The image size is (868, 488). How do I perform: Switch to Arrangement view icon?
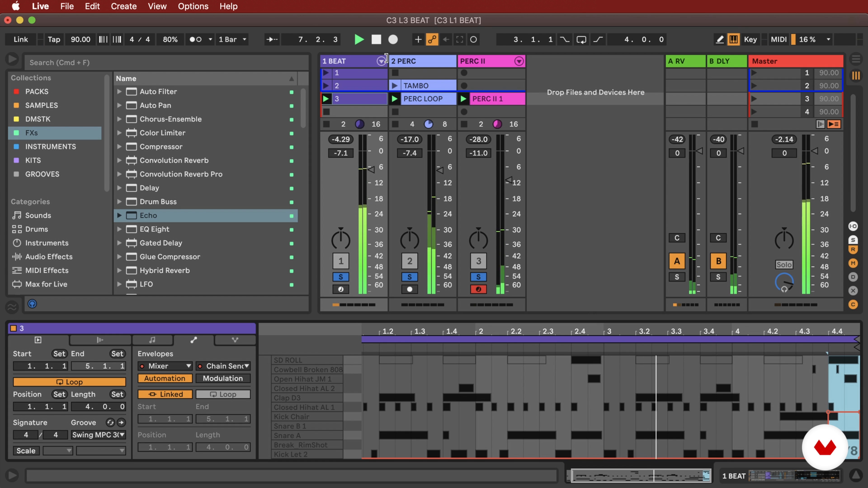coord(856,59)
